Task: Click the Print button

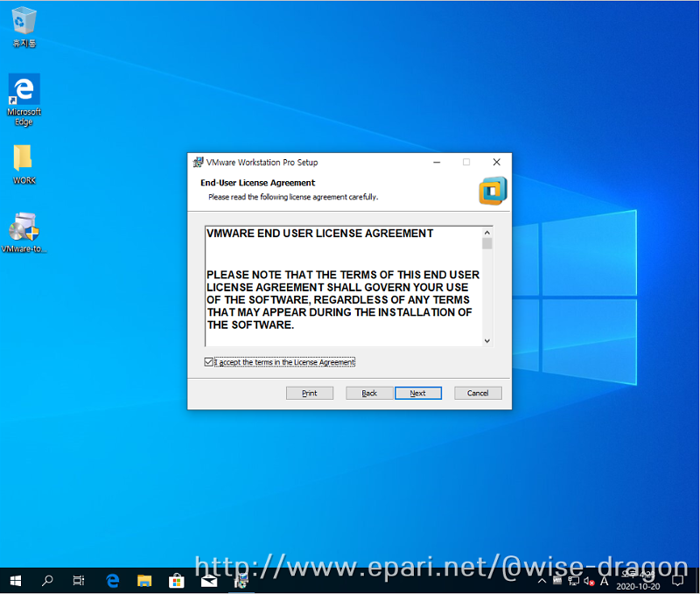Action: (310, 393)
